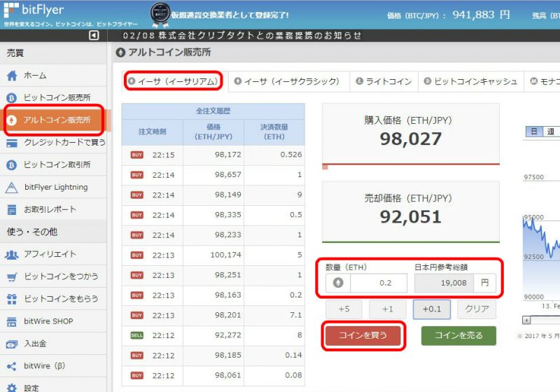Click the trading report document icon
The image size is (560, 392).
point(12,209)
